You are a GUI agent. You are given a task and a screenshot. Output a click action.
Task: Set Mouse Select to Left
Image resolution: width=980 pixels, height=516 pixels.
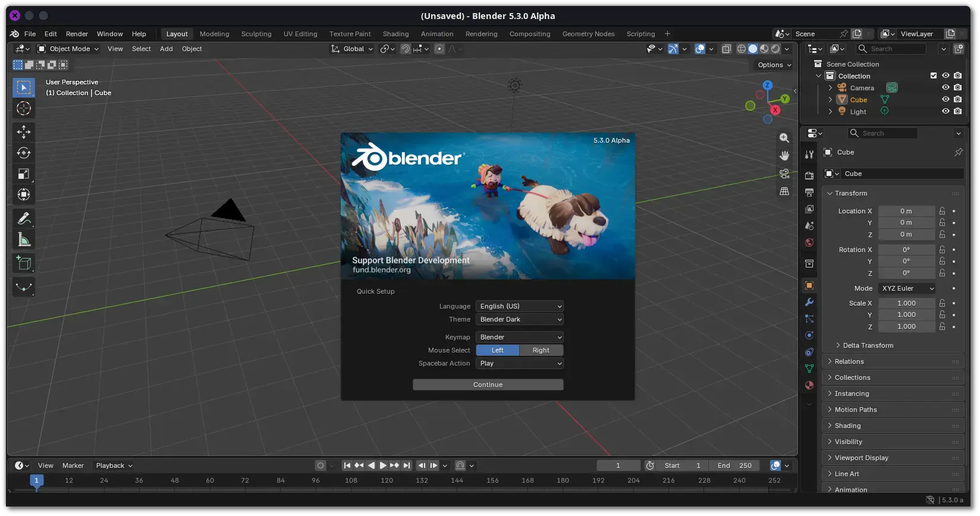[x=498, y=350]
